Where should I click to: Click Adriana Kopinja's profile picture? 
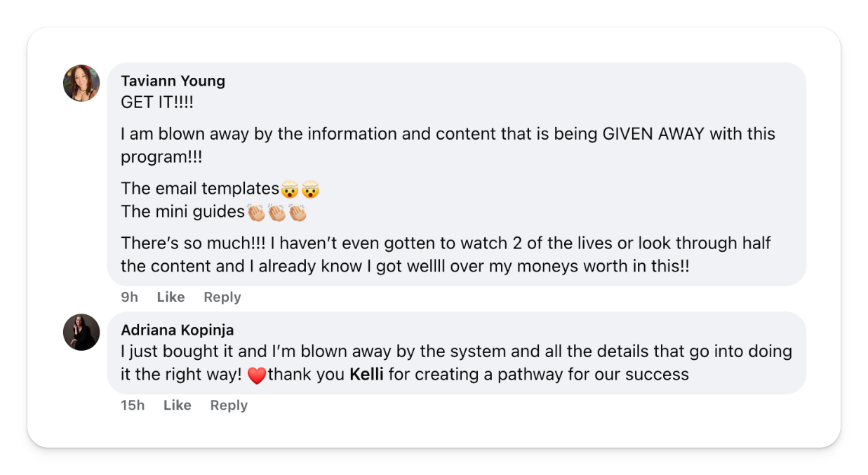click(x=81, y=332)
